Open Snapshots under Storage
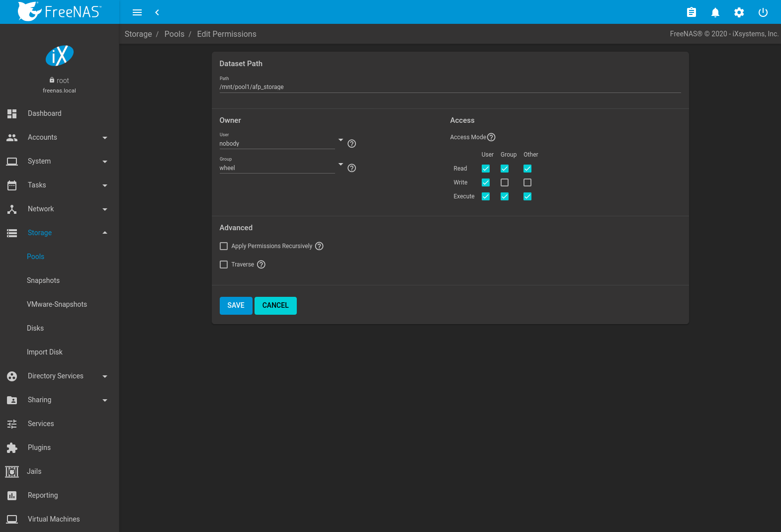 43,280
